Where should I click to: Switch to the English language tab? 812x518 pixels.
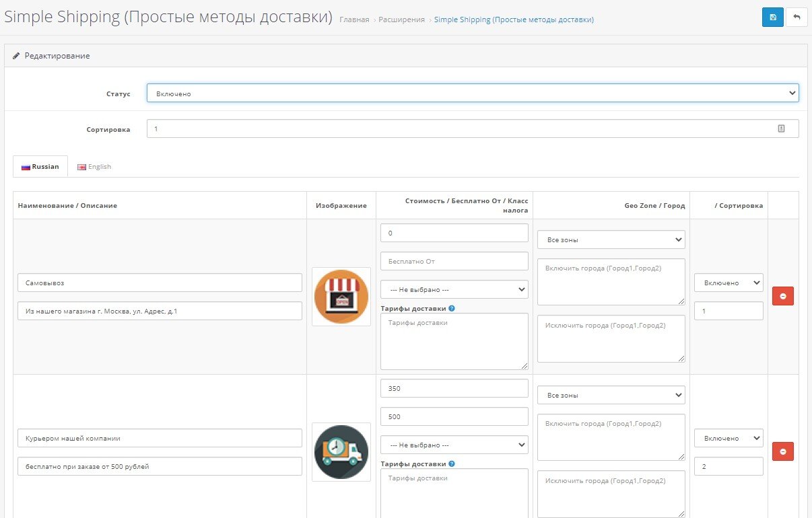pos(94,166)
